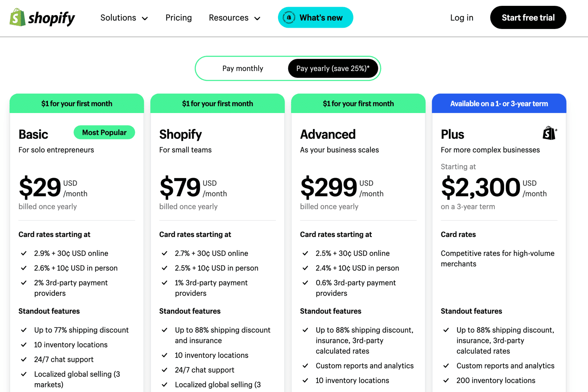Click checkmark beside 200 inventory locations
The width and height of the screenshot is (588, 392).
click(446, 381)
